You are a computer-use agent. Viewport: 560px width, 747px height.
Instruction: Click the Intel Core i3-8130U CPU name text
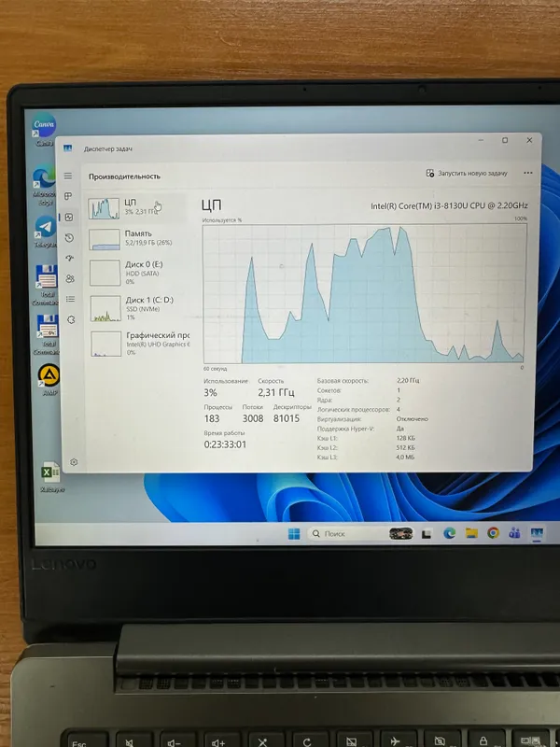tap(449, 205)
